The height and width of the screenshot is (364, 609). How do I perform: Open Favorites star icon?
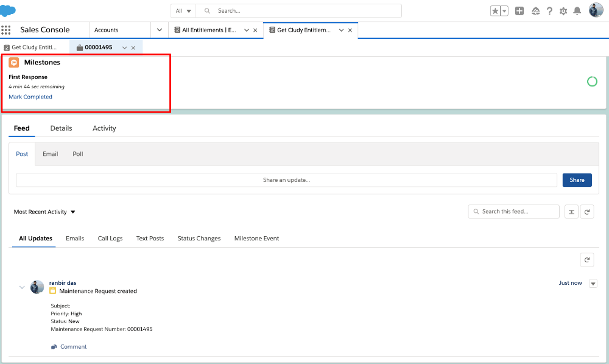[x=495, y=11]
